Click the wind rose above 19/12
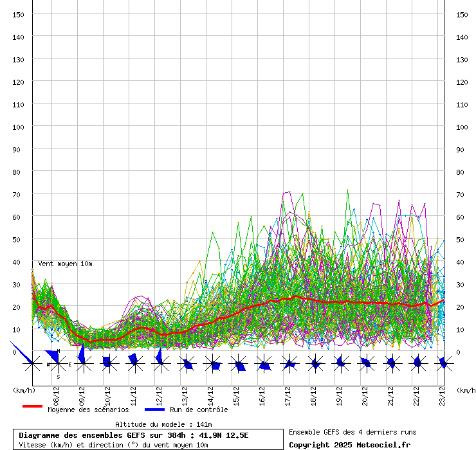Image resolution: width=476 pixels, height=450 pixels. (x=341, y=364)
